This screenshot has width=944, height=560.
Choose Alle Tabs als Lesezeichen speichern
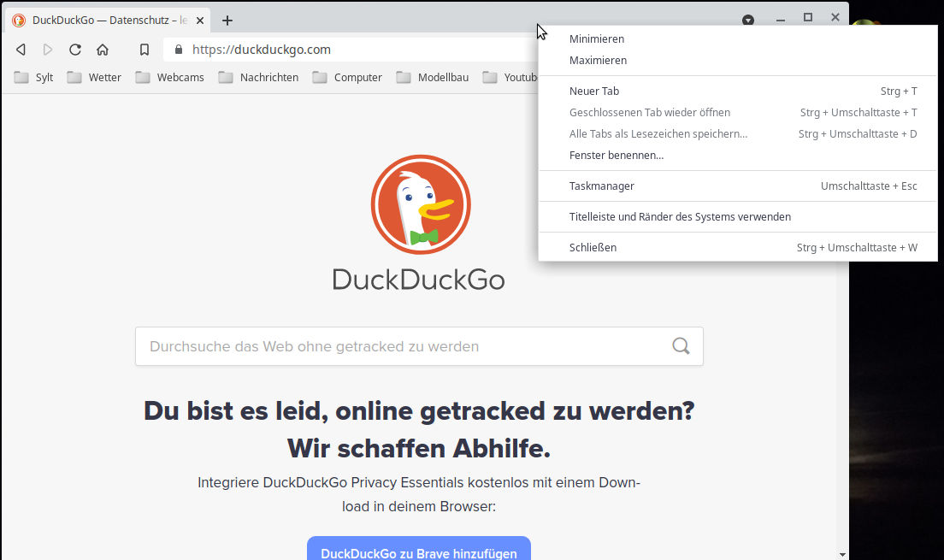pyautogui.click(x=737, y=133)
